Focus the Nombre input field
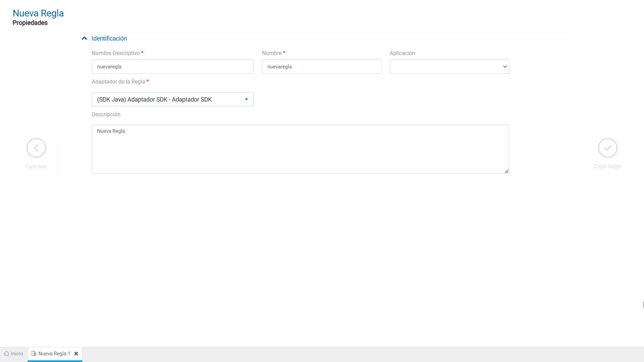The width and height of the screenshot is (644, 362). pyautogui.click(x=321, y=67)
